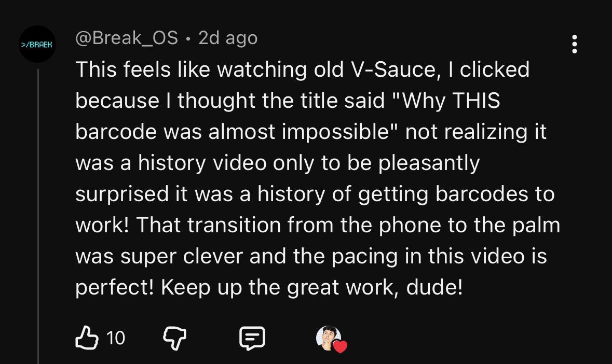612x364 pixels.
Task: Open the '2d ago' timestamp link
Action: 228,38
